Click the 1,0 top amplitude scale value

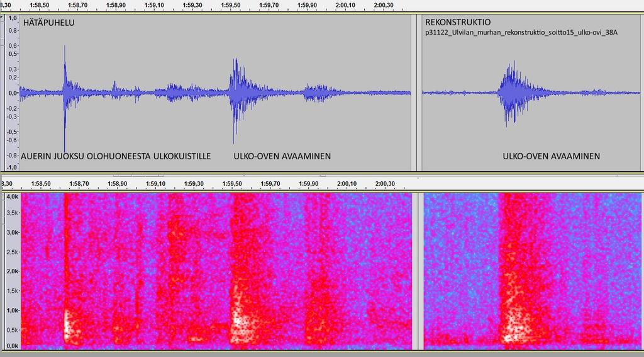click(x=13, y=18)
